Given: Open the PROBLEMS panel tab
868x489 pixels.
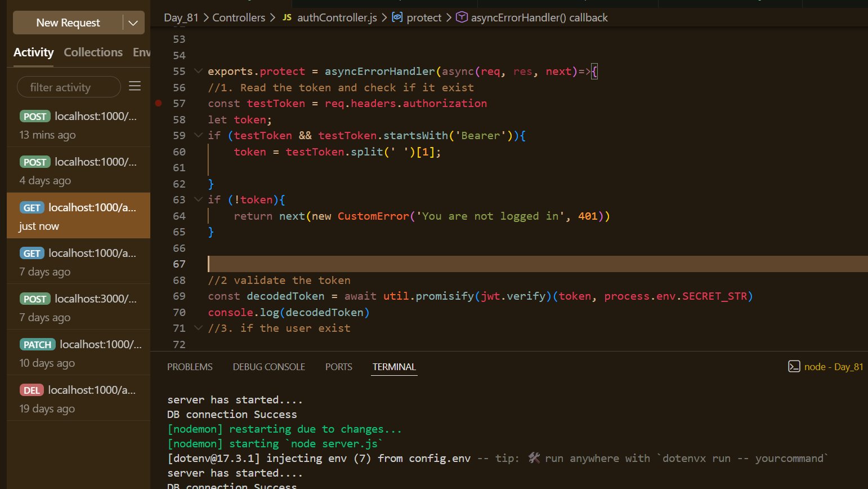Looking at the screenshot, I should 190,367.
